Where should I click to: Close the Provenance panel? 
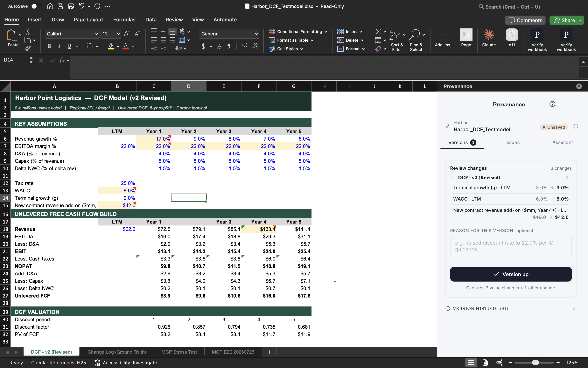click(x=579, y=86)
